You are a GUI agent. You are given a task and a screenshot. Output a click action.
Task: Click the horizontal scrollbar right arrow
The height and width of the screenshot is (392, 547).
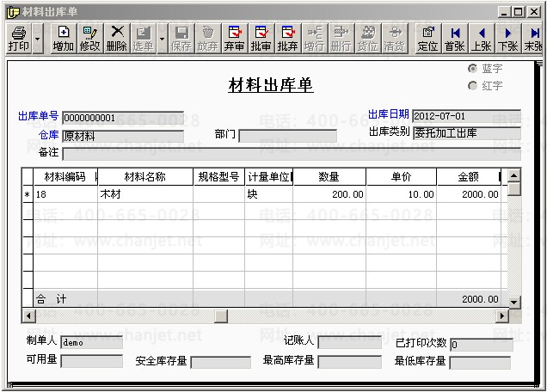click(x=501, y=316)
